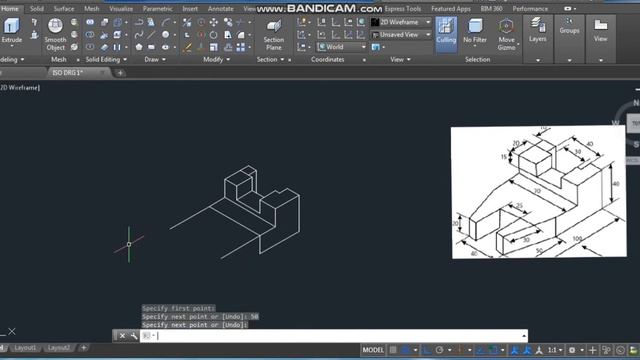The height and width of the screenshot is (360, 640).
Task: Click the command line input field
Action: coord(335,336)
